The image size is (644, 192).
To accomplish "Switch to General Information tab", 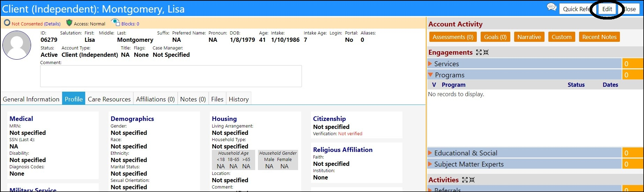I will 31,99.
